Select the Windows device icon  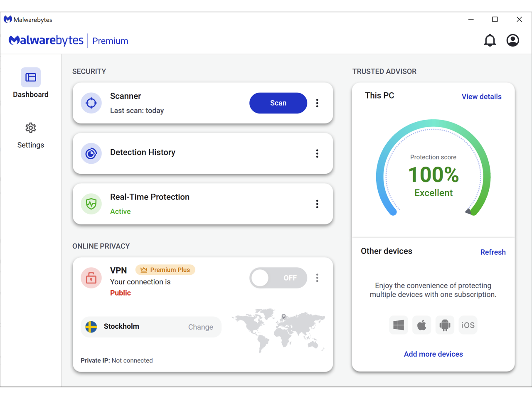point(399,325)
